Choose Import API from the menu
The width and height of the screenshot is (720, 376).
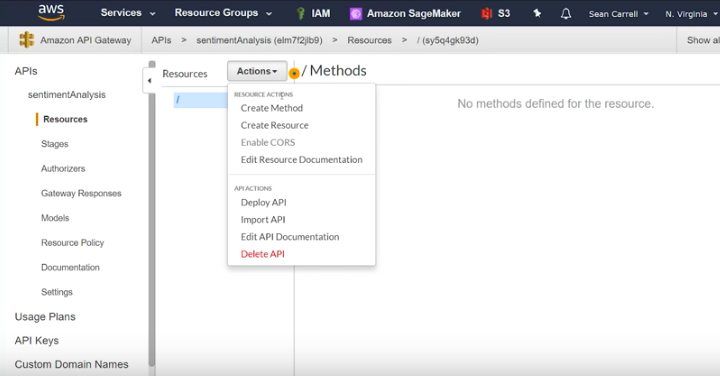[263, 219]
